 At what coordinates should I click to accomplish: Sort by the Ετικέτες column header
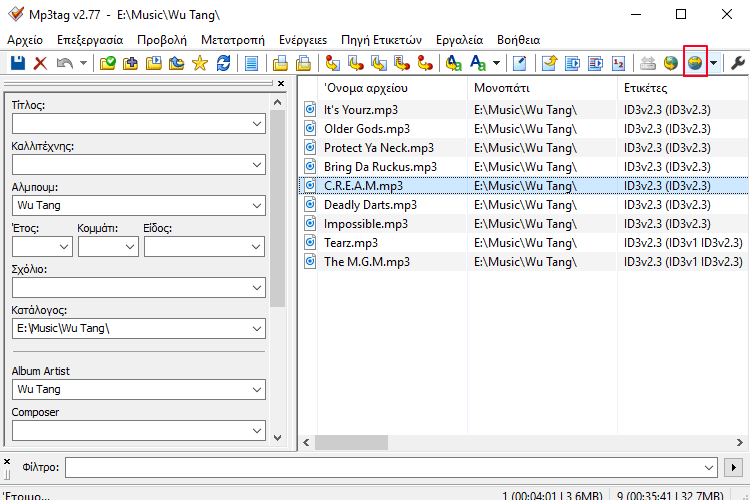tap(684, 88)
